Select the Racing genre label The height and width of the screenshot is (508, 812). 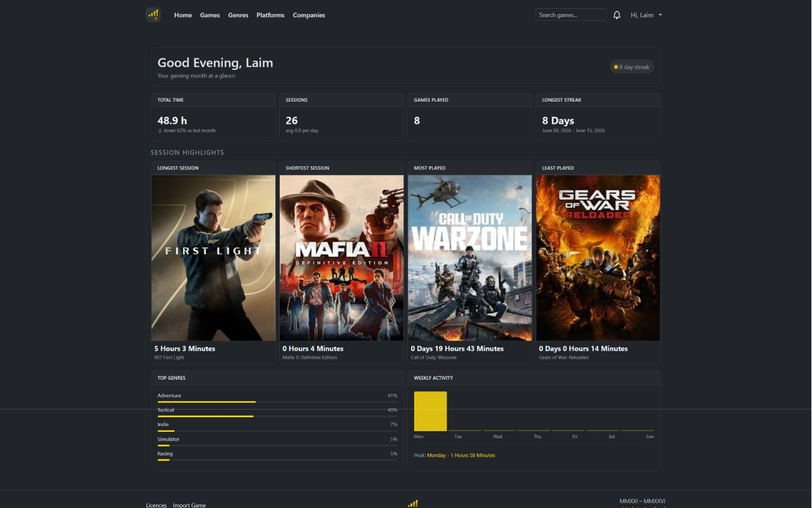point(165,454)
